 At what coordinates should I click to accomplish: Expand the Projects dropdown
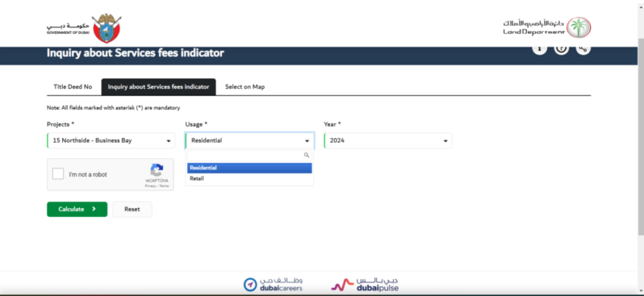tap(110, 141)
